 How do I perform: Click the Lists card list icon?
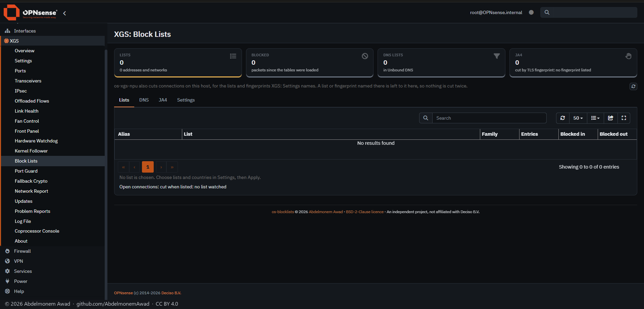click(233, 56)
